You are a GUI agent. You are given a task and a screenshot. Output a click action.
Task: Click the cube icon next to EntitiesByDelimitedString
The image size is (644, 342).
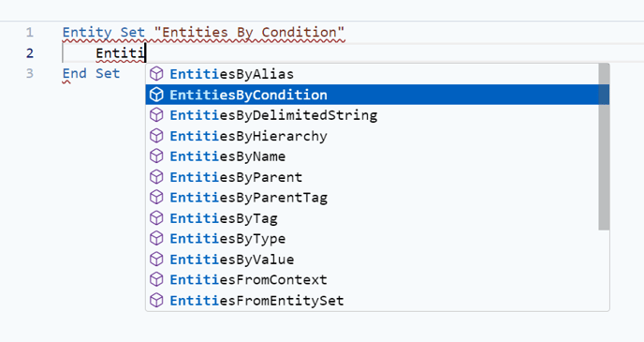coord(156,115)
